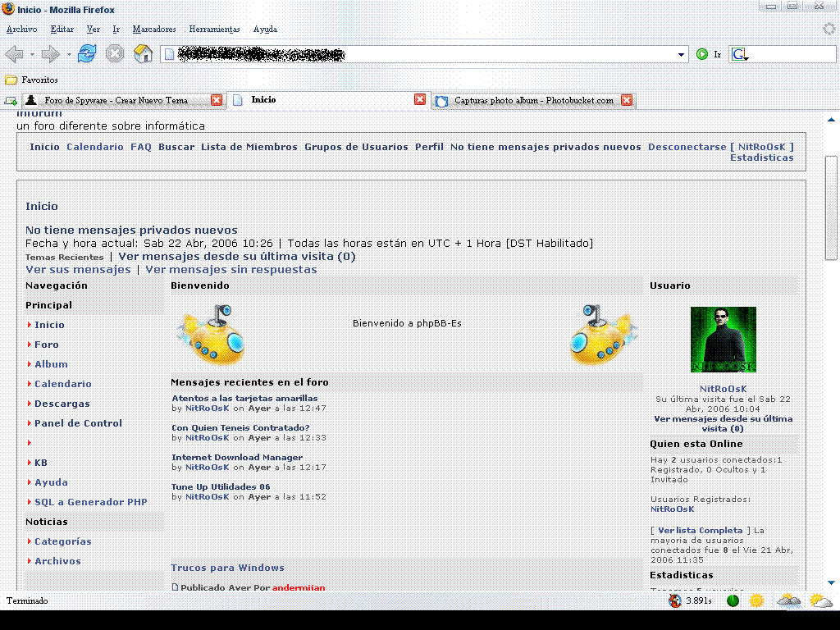Image resolution: width=840 pixels, height=630 pixels.
Task: Click the cloudy weather icon in status bar
Action: pyautogui.click(x=788, y=600)
